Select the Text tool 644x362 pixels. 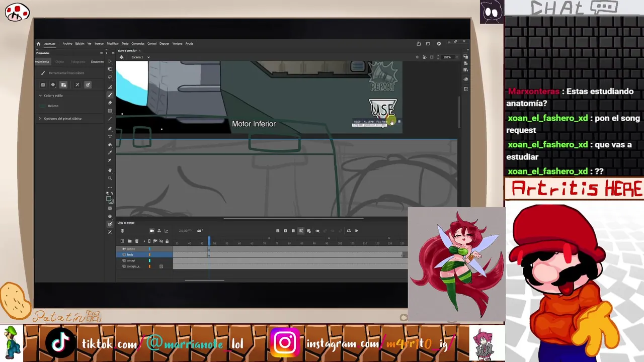[110, 137]
